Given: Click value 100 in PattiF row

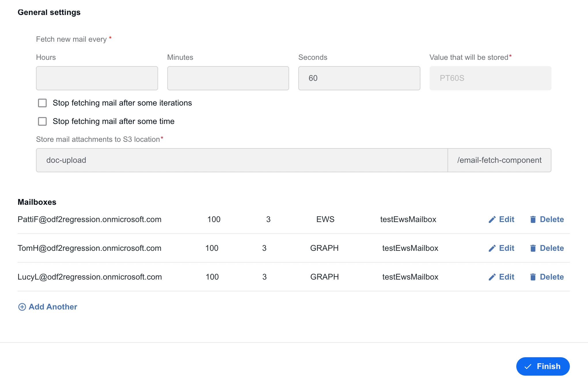Looking at the screenshot, I should (x=214, y=219).
